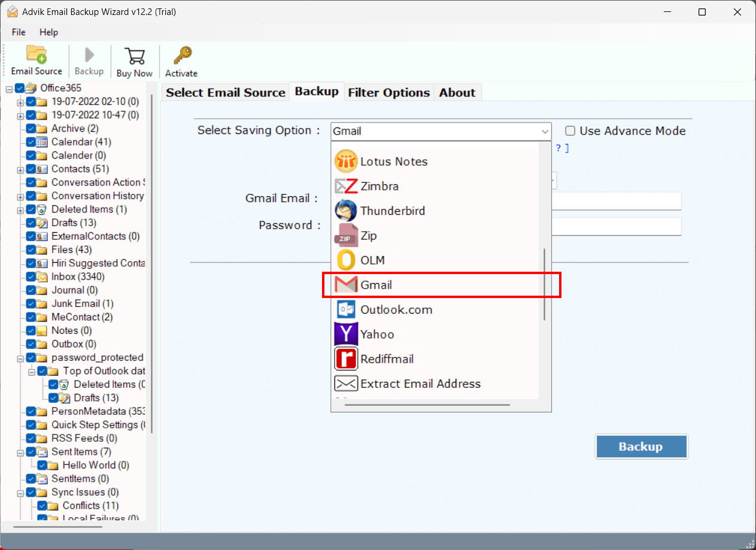The height and width of the screenshot is (550, 756).
Task: Open the Help menu
Action: (49, 32)
